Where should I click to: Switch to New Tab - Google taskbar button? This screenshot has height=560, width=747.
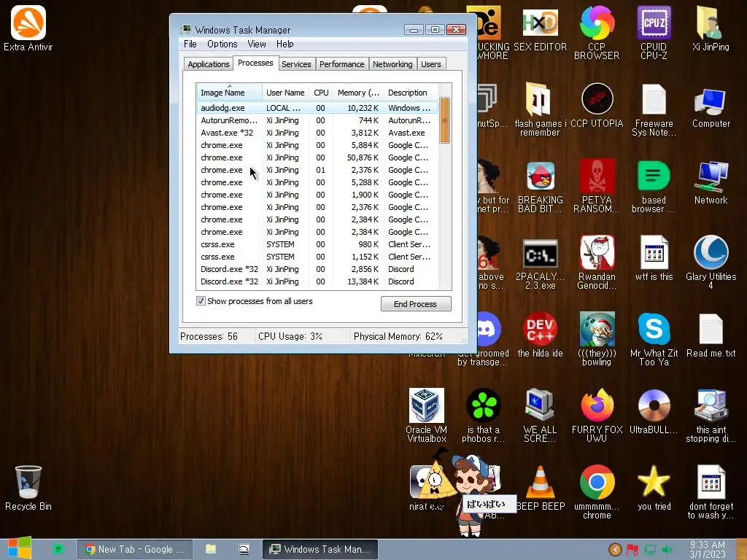(x=135, y=550)
